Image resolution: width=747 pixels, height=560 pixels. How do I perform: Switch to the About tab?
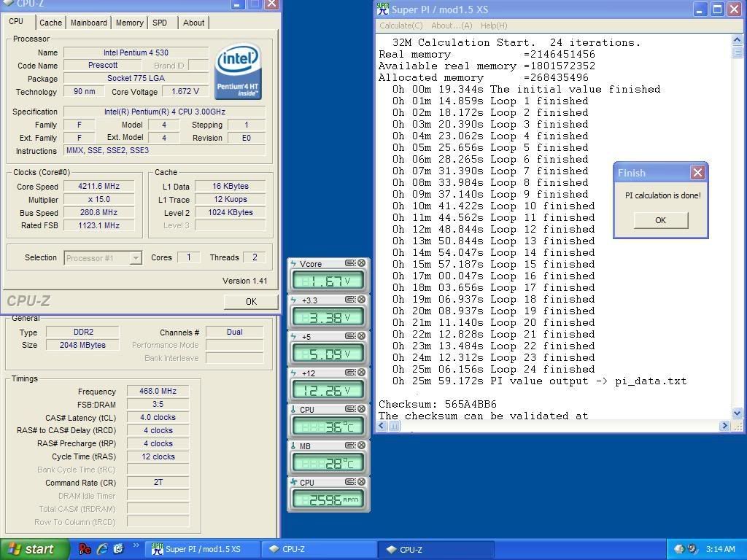[x=193, y=23]
